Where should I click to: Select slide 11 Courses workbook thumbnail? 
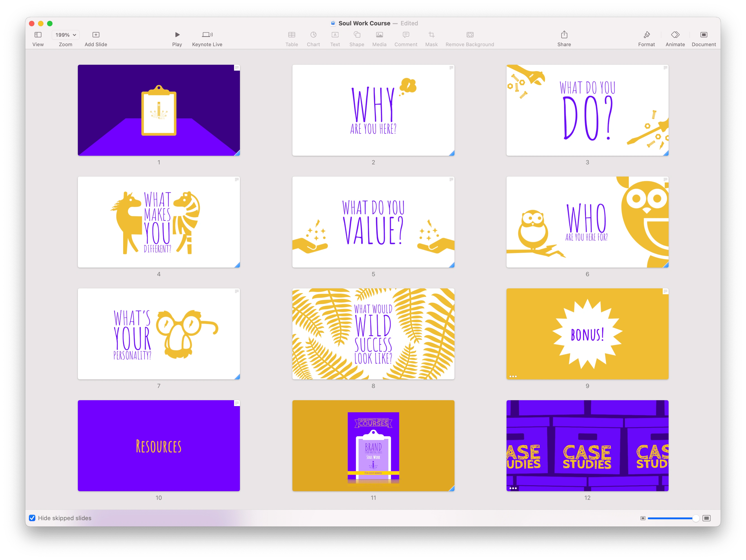tap(373, 446)
